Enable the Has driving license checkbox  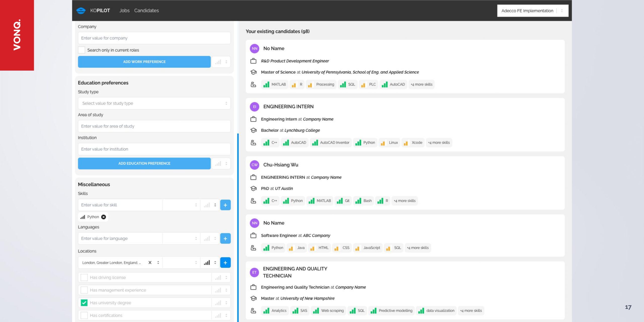(x=84, y=277)
